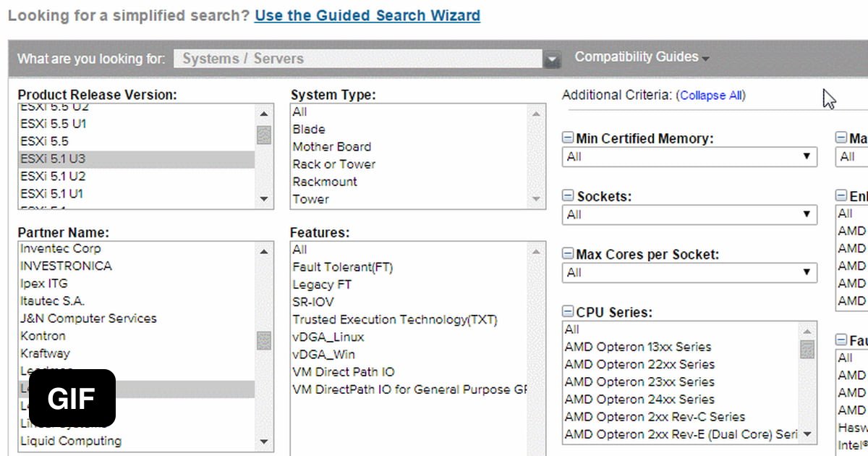Open the 'What are you looking for' dropdown arrow
This screenshot has height=456, width=868.
pyautogui.click(x=553, y=59)
